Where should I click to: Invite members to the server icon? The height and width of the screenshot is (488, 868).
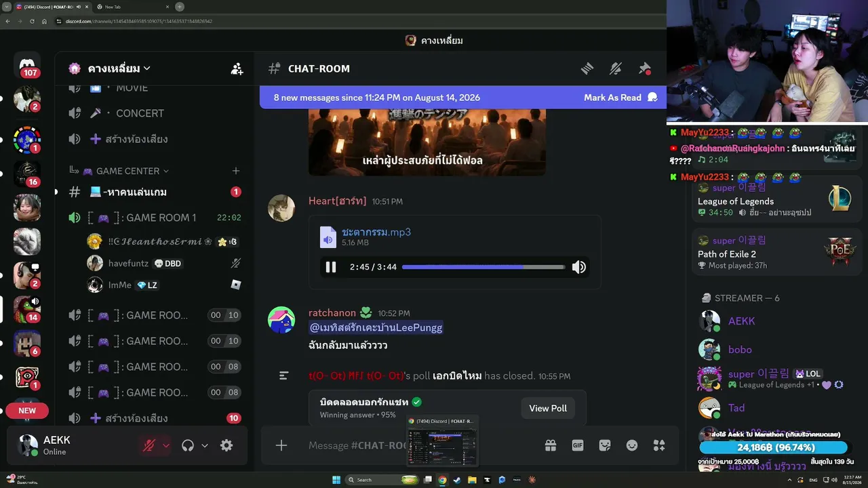pos(237,68)
